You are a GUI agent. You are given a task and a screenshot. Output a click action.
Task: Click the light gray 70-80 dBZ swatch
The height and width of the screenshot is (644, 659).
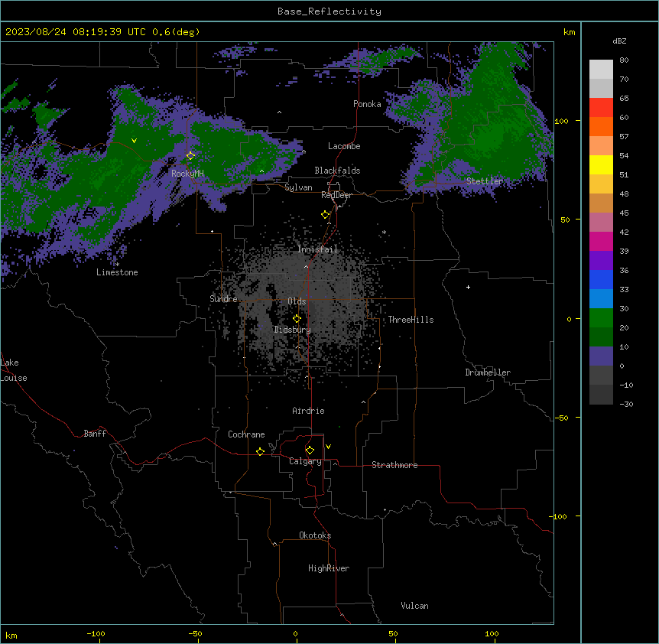tap(601, 70)
